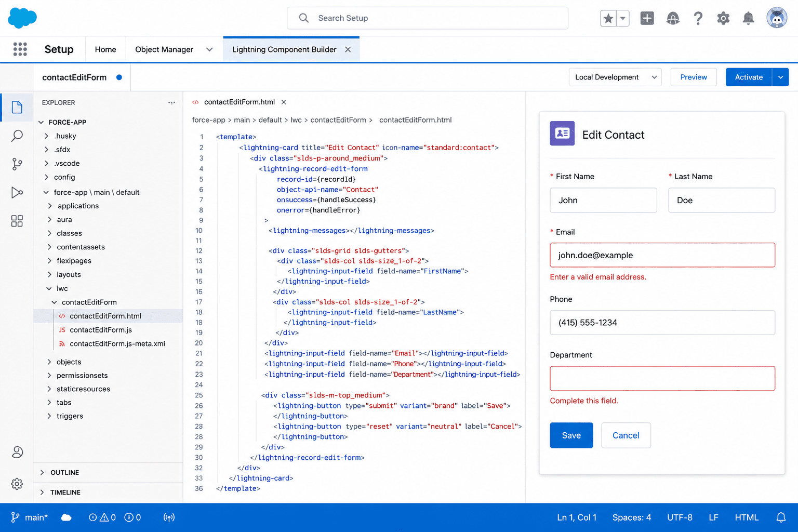Open the Notifications bell in header

click(x=748, y=18)
